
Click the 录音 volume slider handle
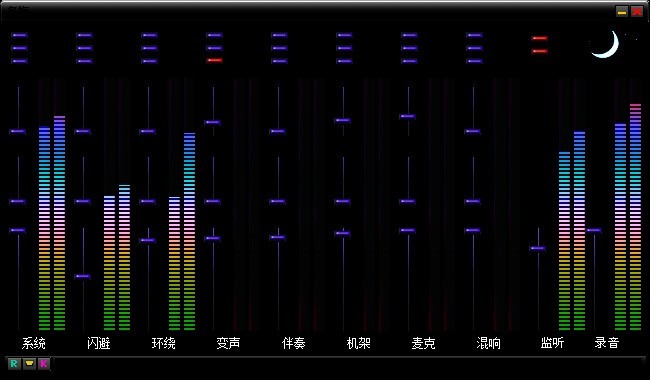594,230
